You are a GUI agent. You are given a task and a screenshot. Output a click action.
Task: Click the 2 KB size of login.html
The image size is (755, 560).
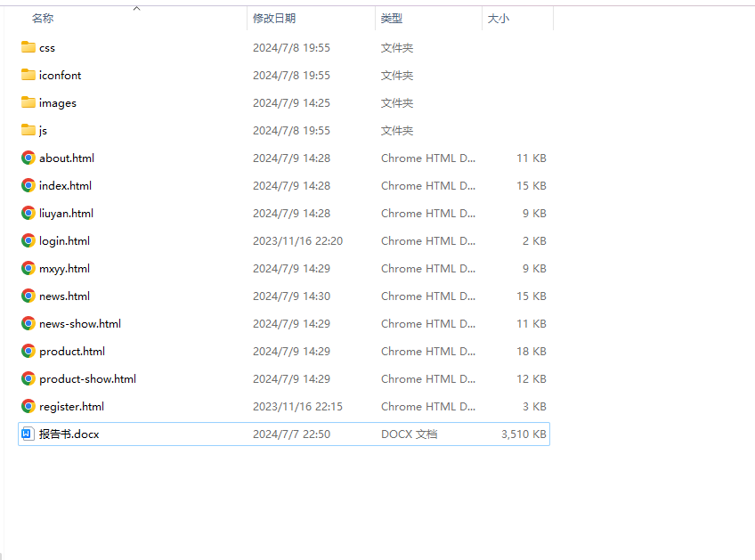(534, 240)
